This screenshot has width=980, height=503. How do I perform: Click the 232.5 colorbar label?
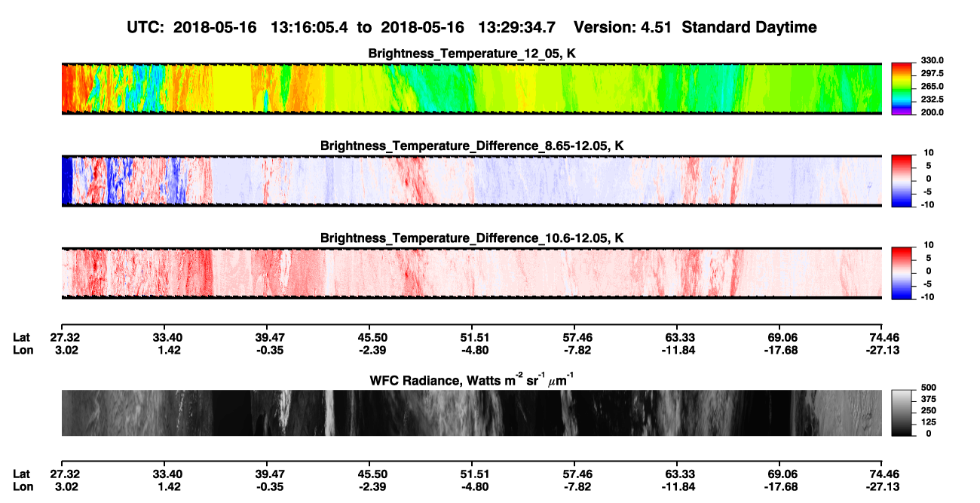tap(933, 100)
